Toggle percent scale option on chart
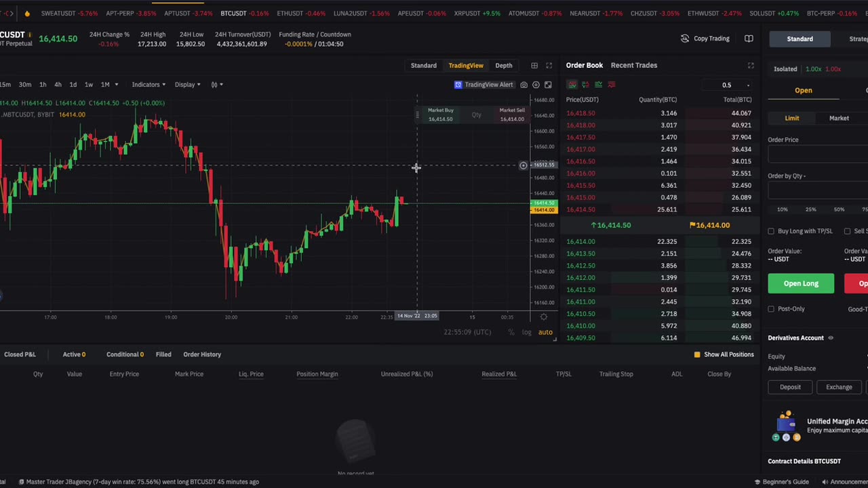This screenshot has width=868, height=488. (x=511, y=332)
